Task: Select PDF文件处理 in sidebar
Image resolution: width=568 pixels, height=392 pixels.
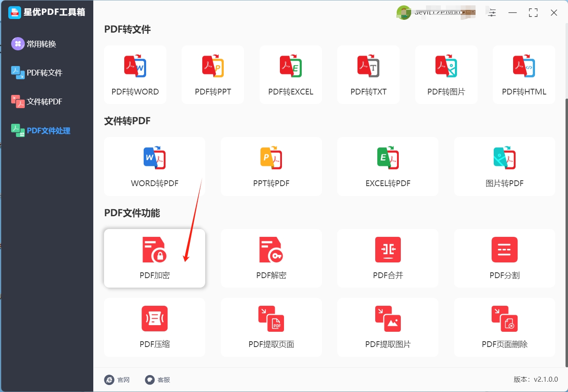Action: pyautogui.click(x=40, y=130)
